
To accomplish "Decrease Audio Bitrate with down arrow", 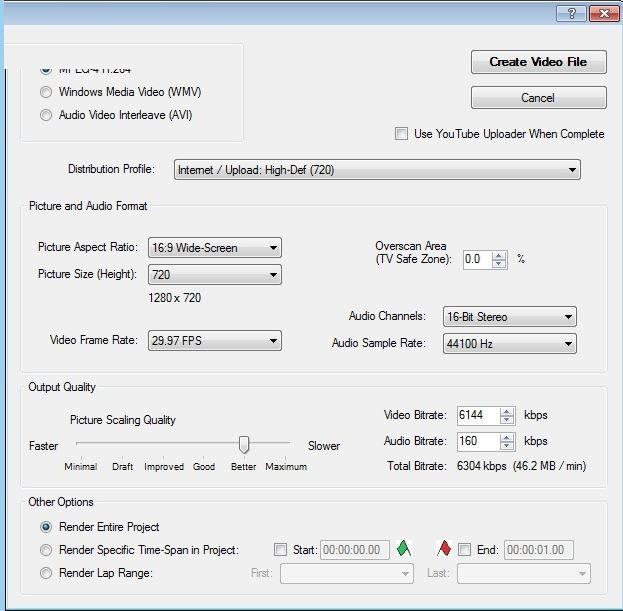I will pyautogui.click(x=507, y=445).
